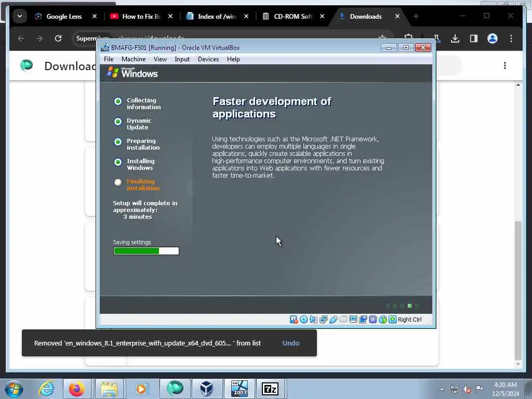Switch to the CD-ROM Soft browser tab

tap(293, 16)
